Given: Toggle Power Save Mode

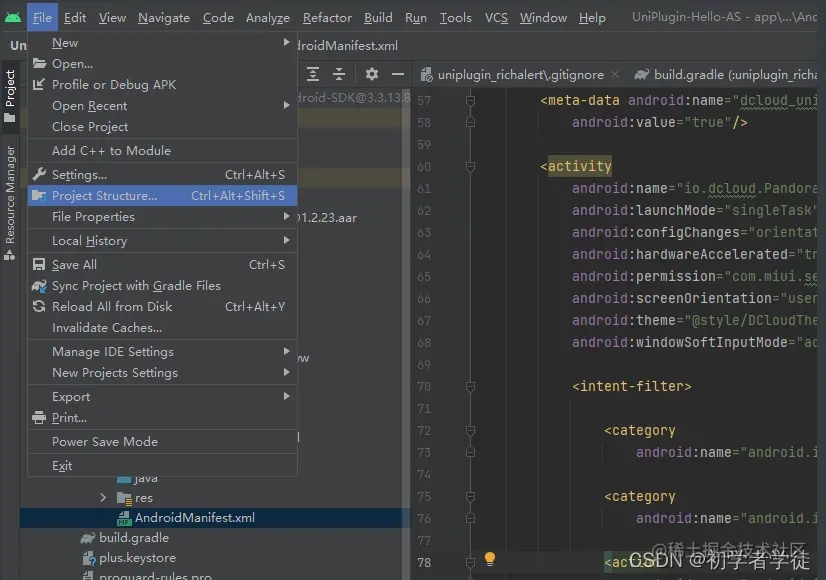Looking at the screenshot, I should click(x=162, y=442).
